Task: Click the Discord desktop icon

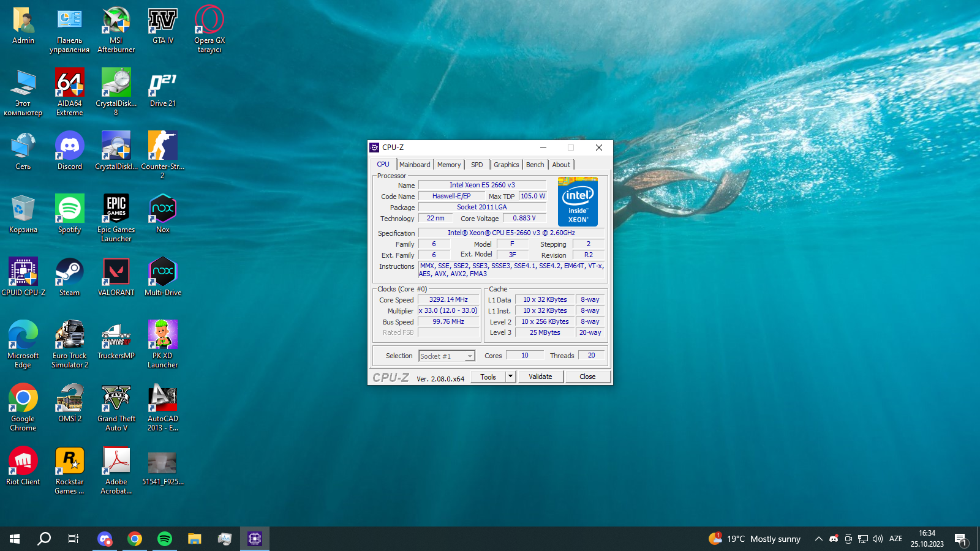Action: click(x=69, y=147)
